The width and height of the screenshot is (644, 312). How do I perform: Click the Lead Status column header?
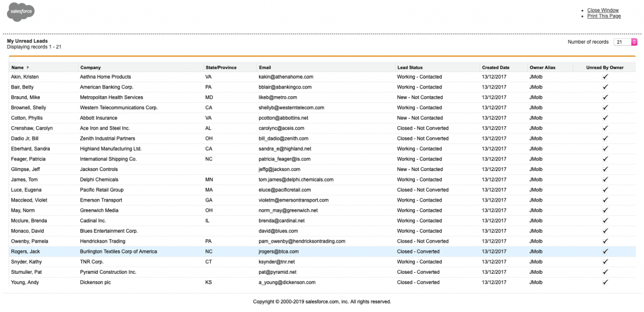coord(409,67)
